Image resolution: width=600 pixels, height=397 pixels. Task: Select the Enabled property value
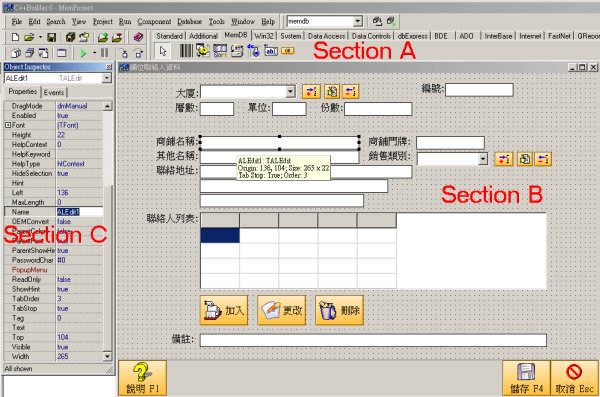pos(79,116)
